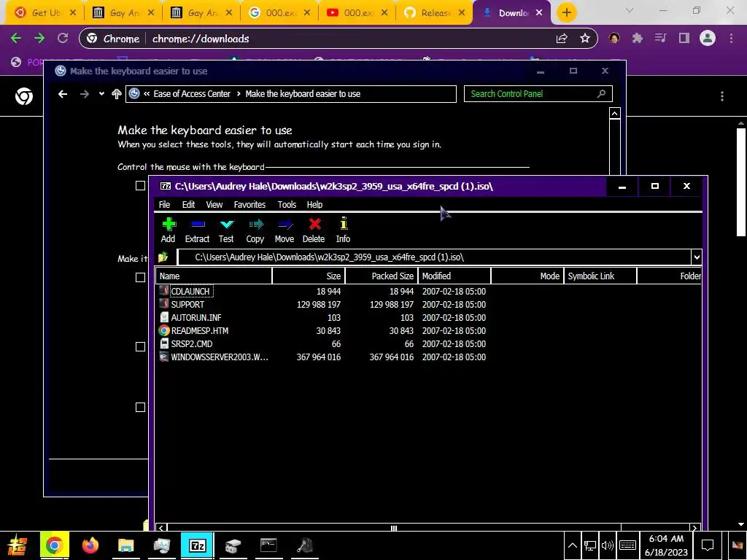Show hidden system tray icons

(x=573, y=545)
